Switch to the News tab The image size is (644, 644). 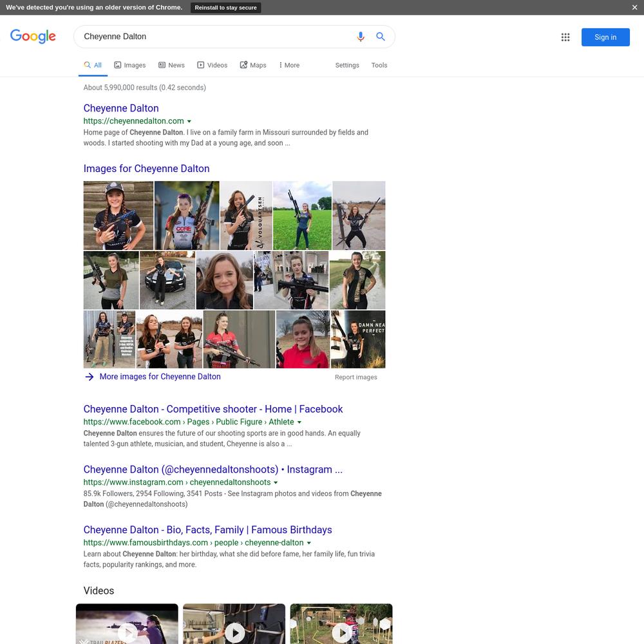[172, 65]
